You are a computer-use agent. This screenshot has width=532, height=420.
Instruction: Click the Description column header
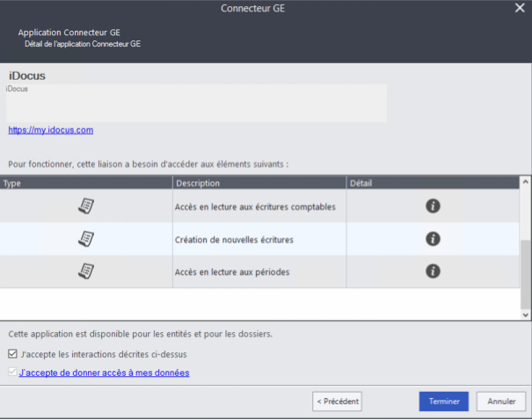click(x=259, y=183)
